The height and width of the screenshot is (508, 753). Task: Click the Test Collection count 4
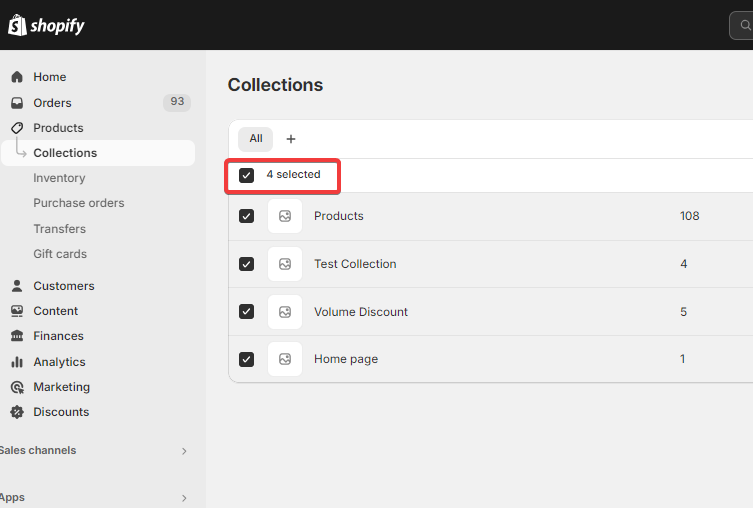pos(683,264)
